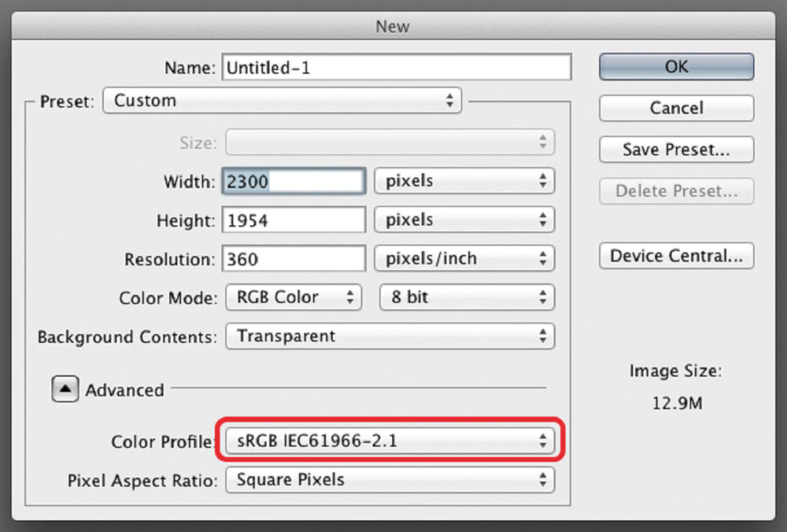Collapse the Advanced section triangle

[65, 390]
